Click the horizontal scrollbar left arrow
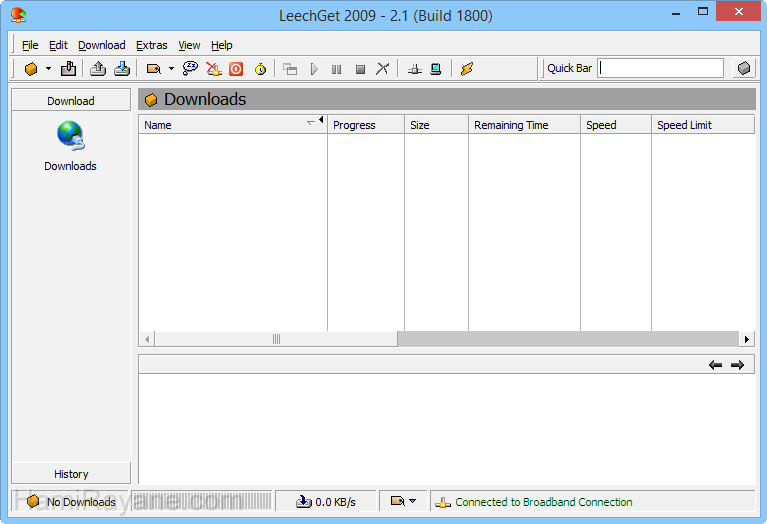The image size is (767, 524). [x=147, y=339]
